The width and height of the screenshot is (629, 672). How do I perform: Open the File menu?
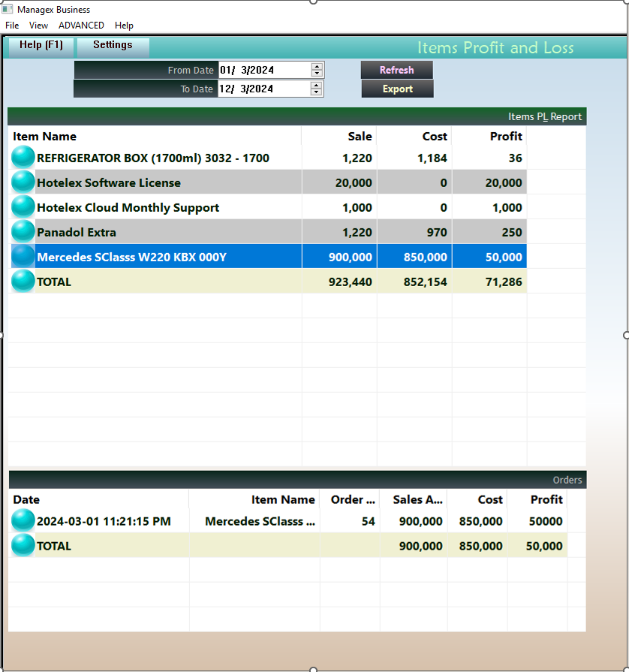[12, 26]
